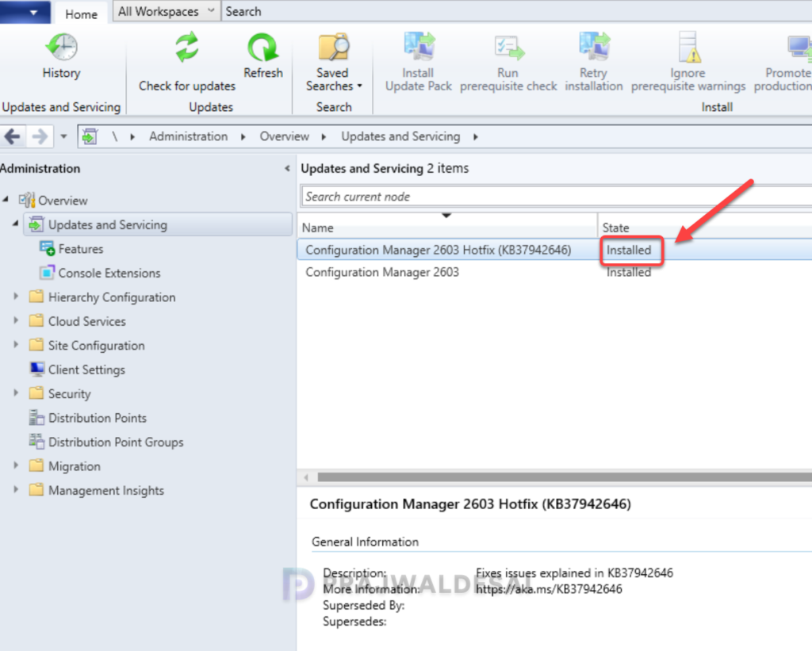Screen dimensions: 812x651
Task: Sort by Name column header
Action: pyautogui.click(x=447, y=228)
